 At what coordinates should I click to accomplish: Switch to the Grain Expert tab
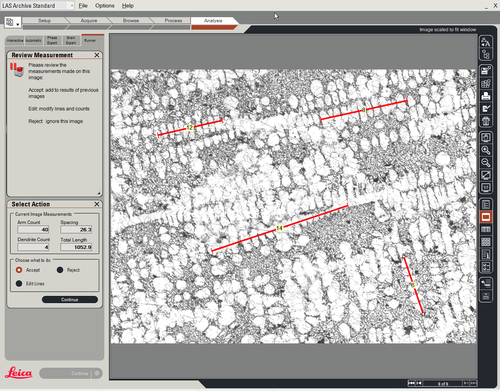[71, 40]
